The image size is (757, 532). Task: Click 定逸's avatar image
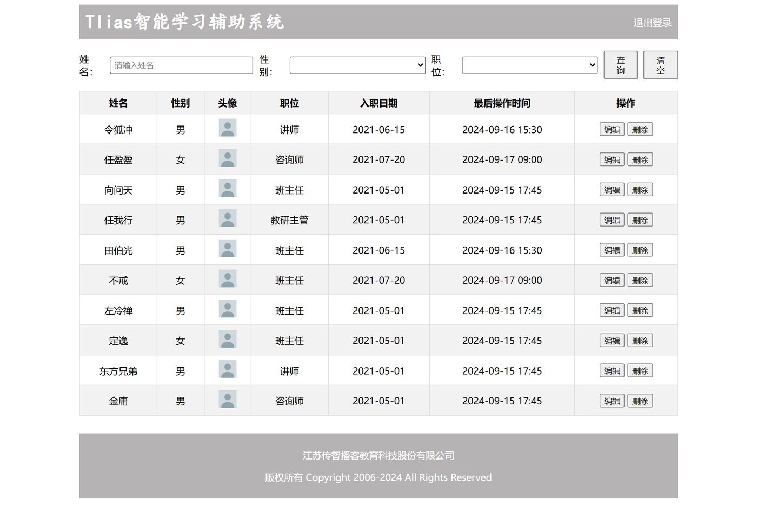pos(228,340)
